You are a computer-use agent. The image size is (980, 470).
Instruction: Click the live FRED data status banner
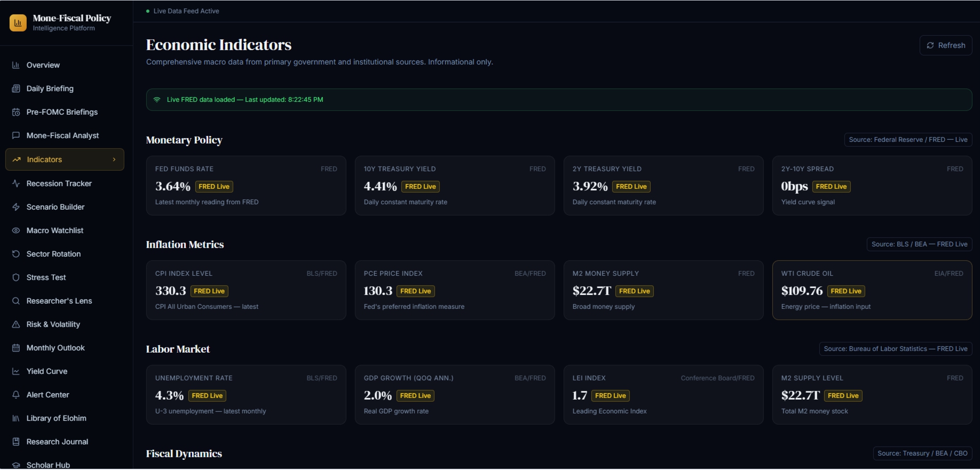tap(559, 100)
